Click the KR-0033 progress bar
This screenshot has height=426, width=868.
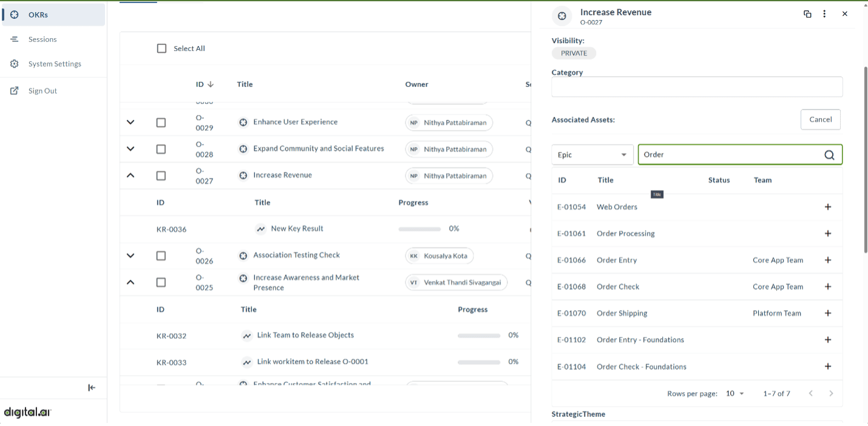click(479, 362)
